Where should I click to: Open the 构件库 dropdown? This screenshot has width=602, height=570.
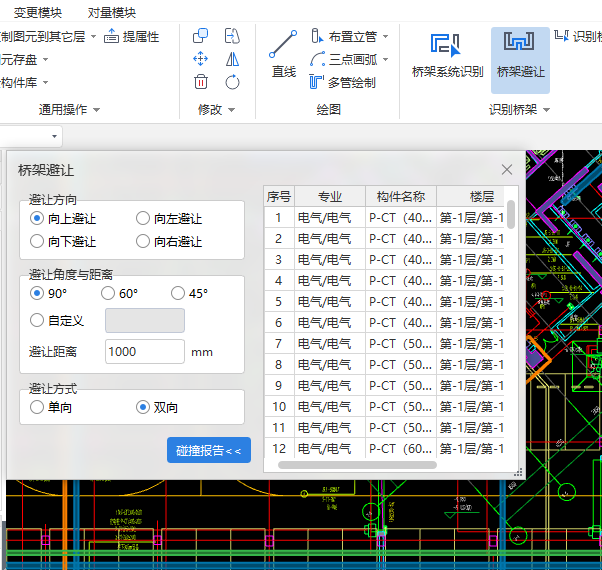pyautogui.click(x=45, y=83)
